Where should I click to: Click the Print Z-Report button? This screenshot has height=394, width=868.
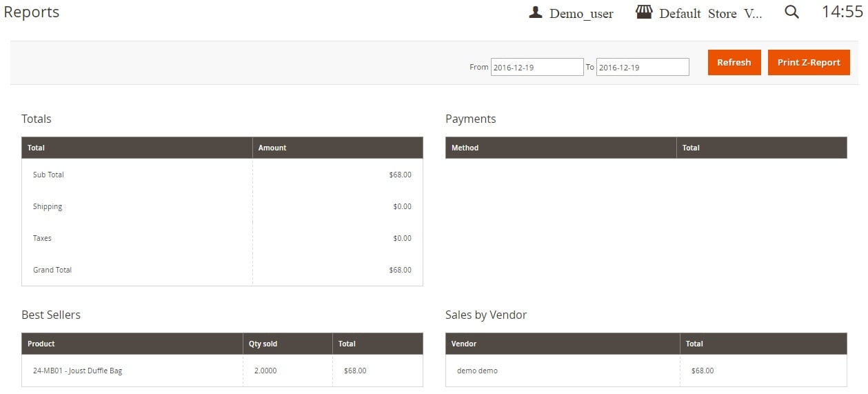[x=809, y=62]
